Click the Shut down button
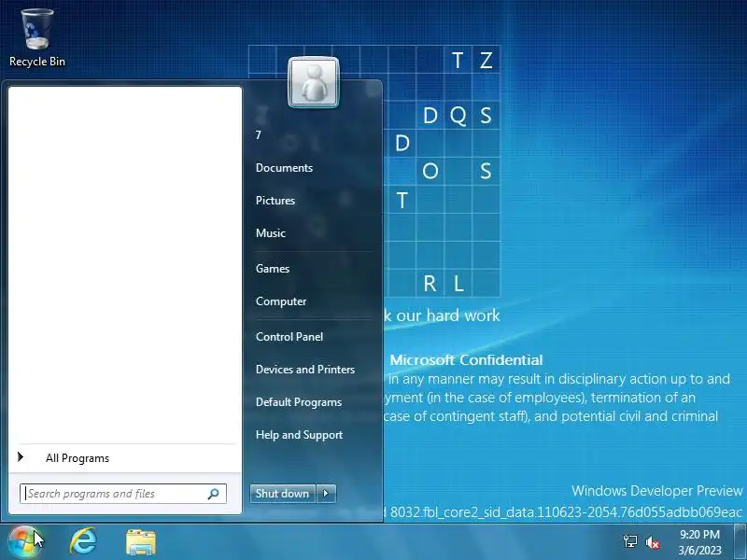The width and height of the screenshot is (747, 560). tap(283, 494)
